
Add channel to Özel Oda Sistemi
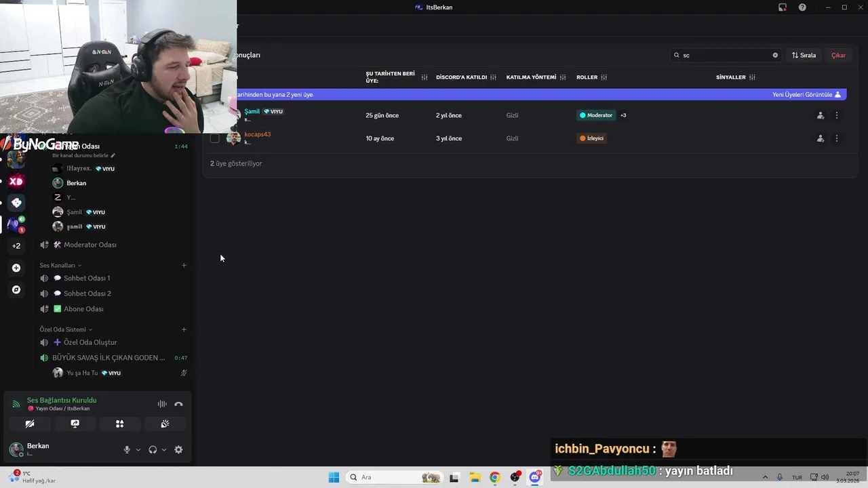[184, 329]
